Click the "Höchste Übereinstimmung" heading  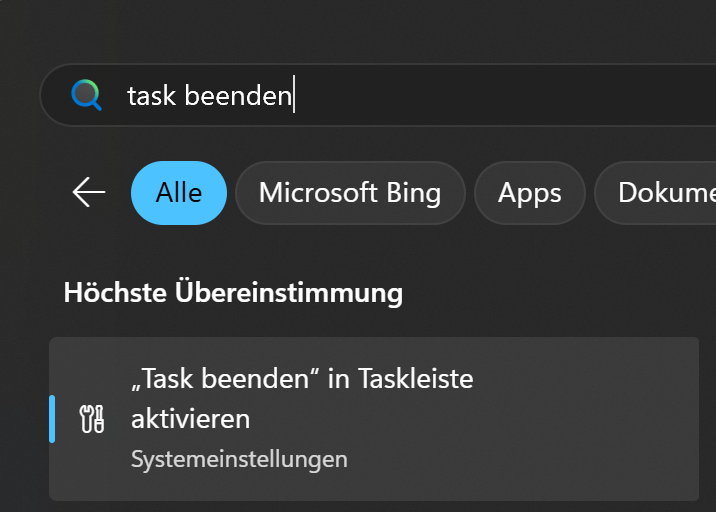233,292
